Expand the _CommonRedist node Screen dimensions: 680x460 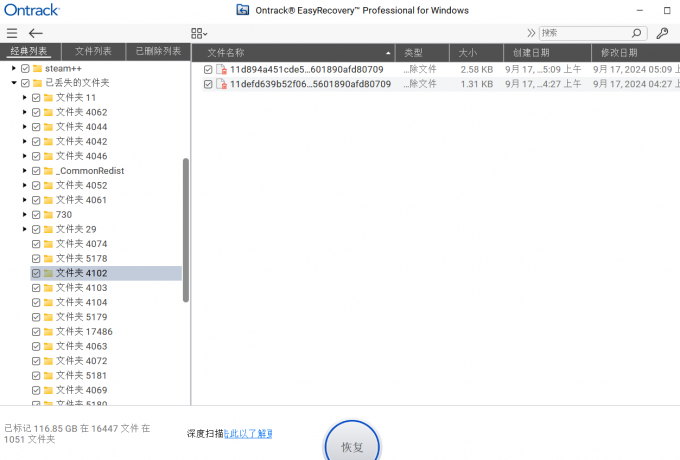(25, 170)
